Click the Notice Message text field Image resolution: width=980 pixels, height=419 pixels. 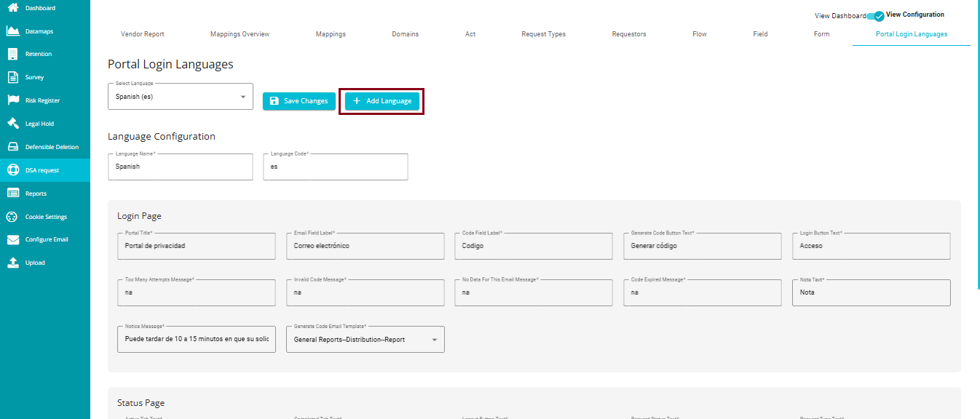tap(196, 340)
